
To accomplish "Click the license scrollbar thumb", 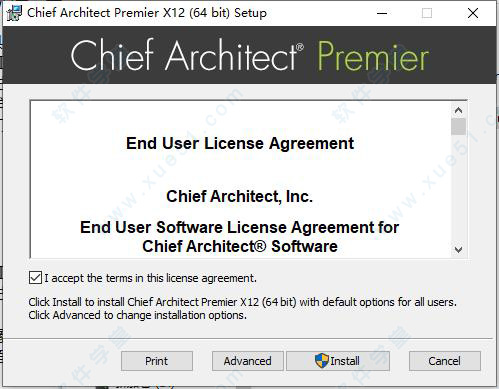I will [458, 126].
